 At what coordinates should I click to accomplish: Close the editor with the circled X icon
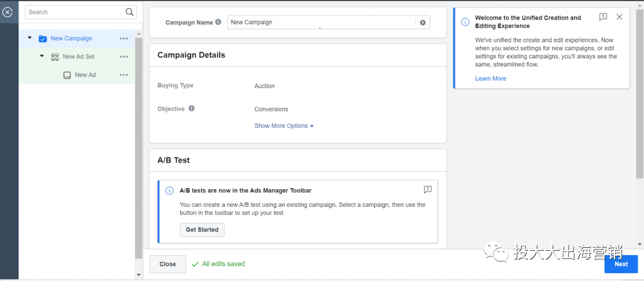8,12
